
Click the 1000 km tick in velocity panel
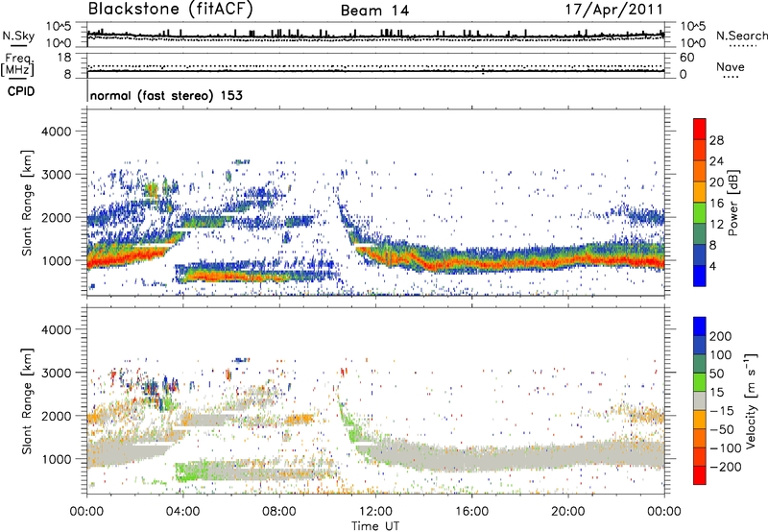[56, 459]
